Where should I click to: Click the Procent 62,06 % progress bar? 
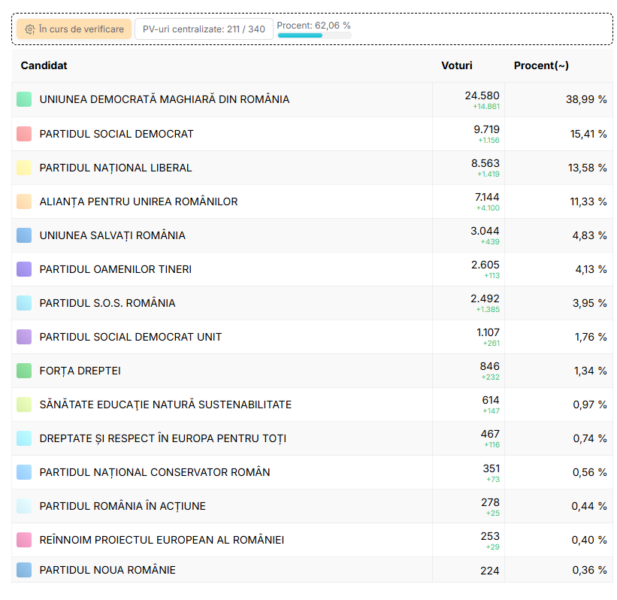click(x=314, y=35)
